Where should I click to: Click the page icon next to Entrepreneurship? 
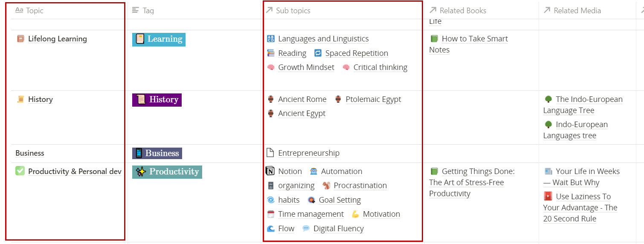click(x=270, y=153)
